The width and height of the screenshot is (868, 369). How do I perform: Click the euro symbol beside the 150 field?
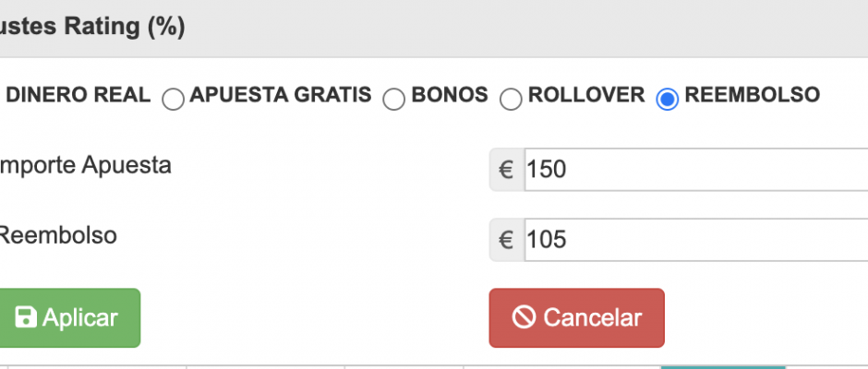[507, 170]
